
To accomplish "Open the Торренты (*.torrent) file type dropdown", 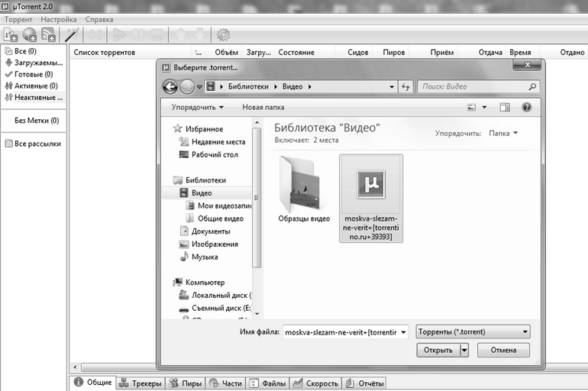I will pos(473,331).
